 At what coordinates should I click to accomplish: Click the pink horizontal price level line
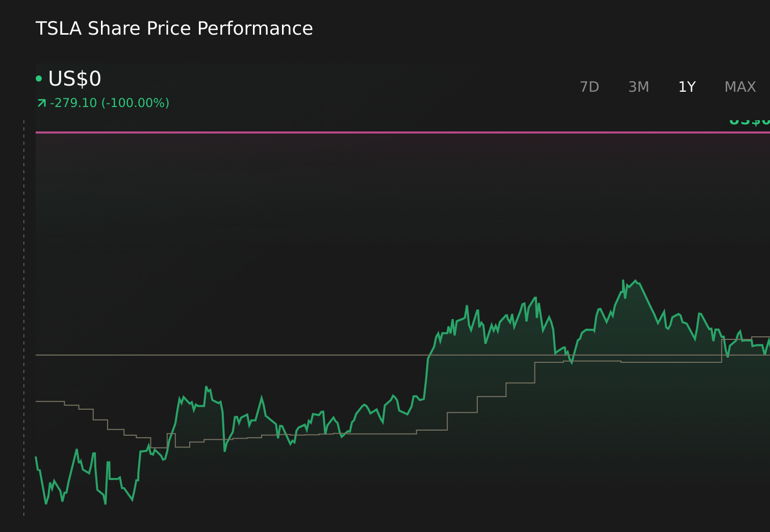357,132
